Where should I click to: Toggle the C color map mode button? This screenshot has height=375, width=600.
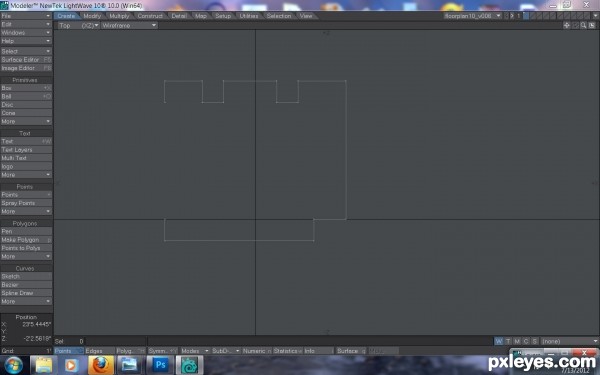click(526, 341)
